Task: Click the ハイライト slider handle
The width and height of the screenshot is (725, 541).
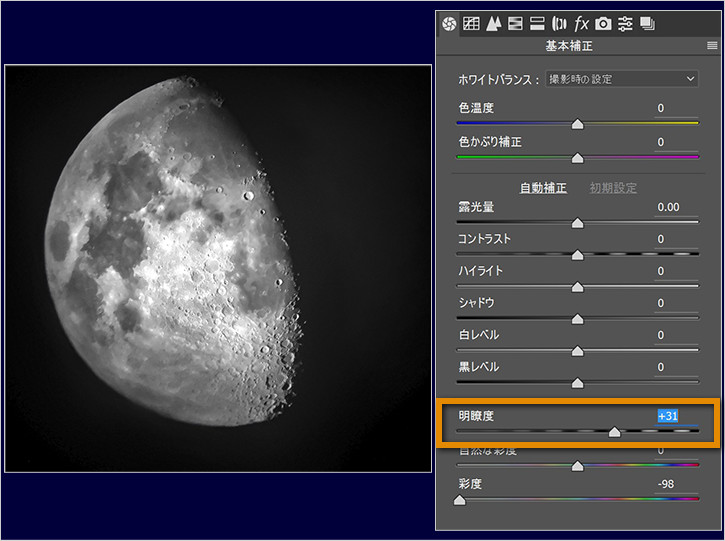Action: (x=578, y=288)
